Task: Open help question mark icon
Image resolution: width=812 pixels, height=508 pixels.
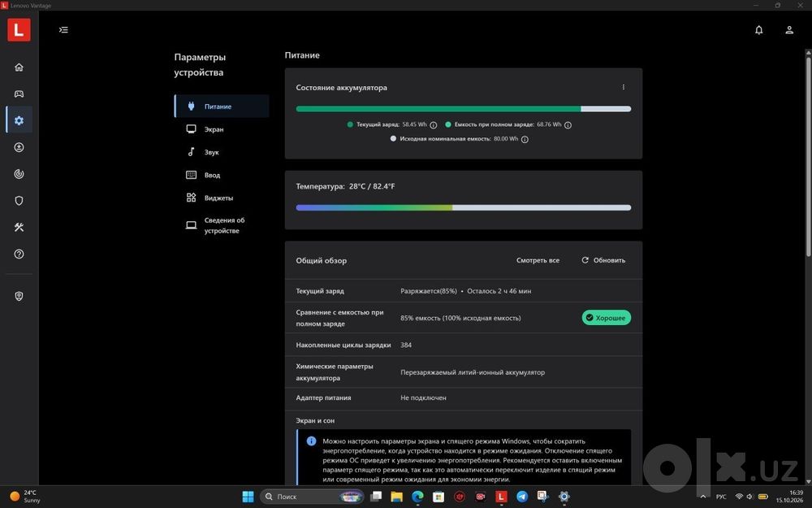Action: point(19,254)
